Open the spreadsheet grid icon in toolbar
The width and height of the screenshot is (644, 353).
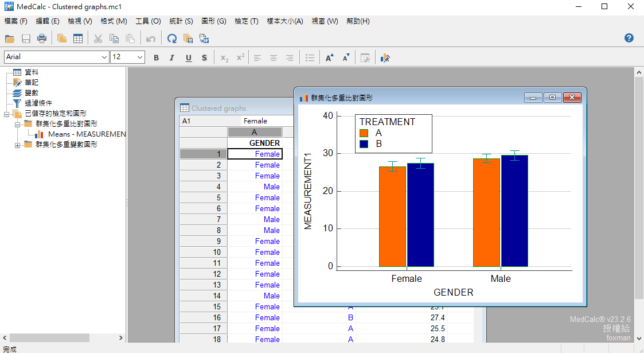pos(78,38)
